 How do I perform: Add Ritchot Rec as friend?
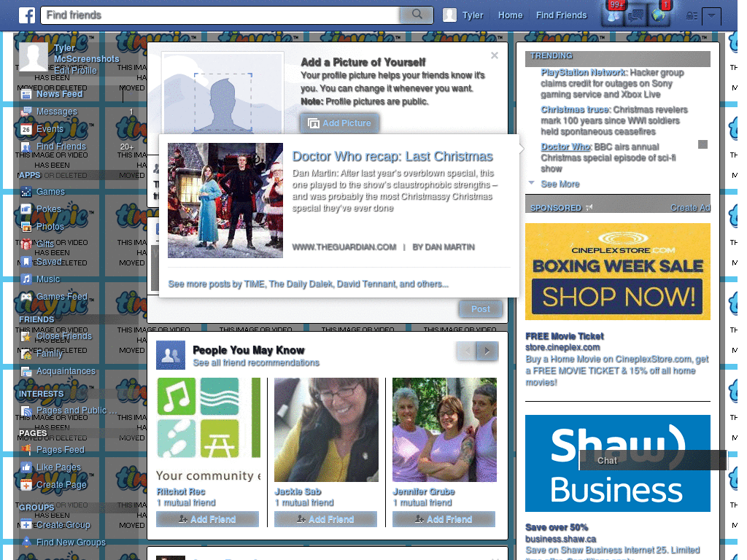pos(207,519)
